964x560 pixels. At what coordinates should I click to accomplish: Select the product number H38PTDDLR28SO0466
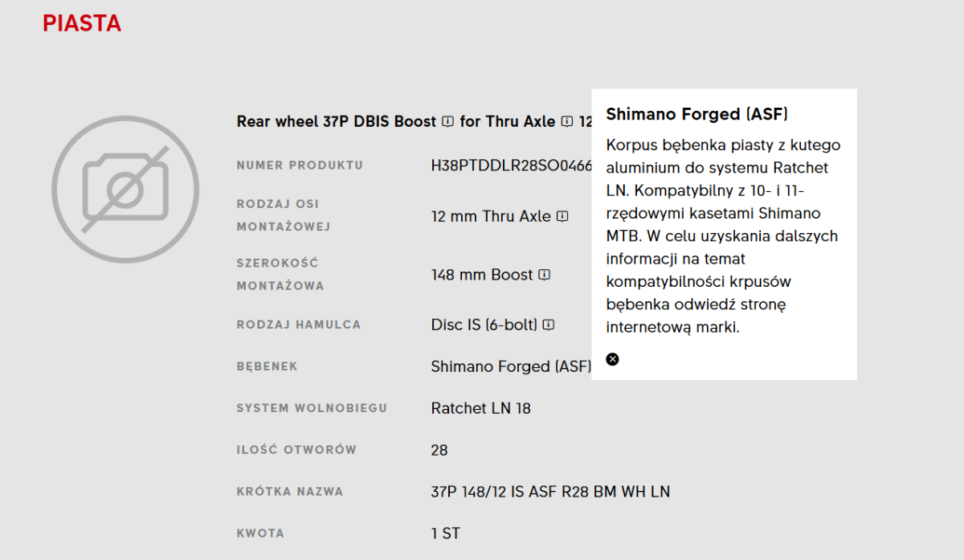[x=511, y=166]
